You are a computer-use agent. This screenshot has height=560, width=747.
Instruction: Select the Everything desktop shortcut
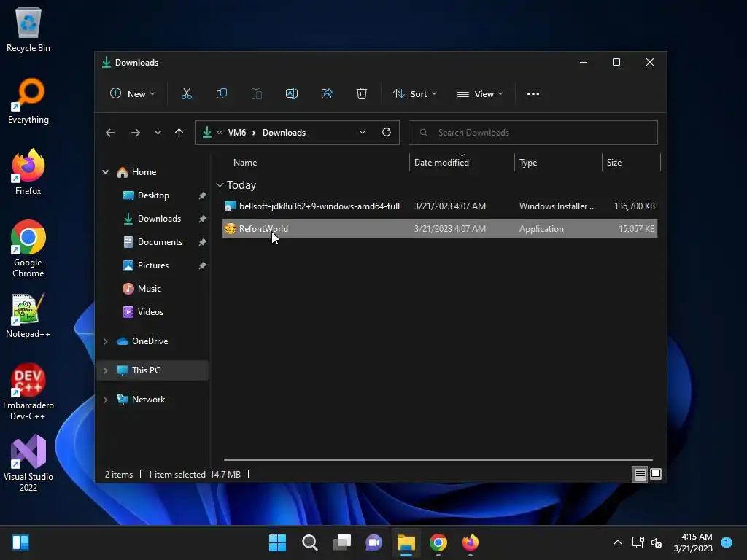pos(28,101)
